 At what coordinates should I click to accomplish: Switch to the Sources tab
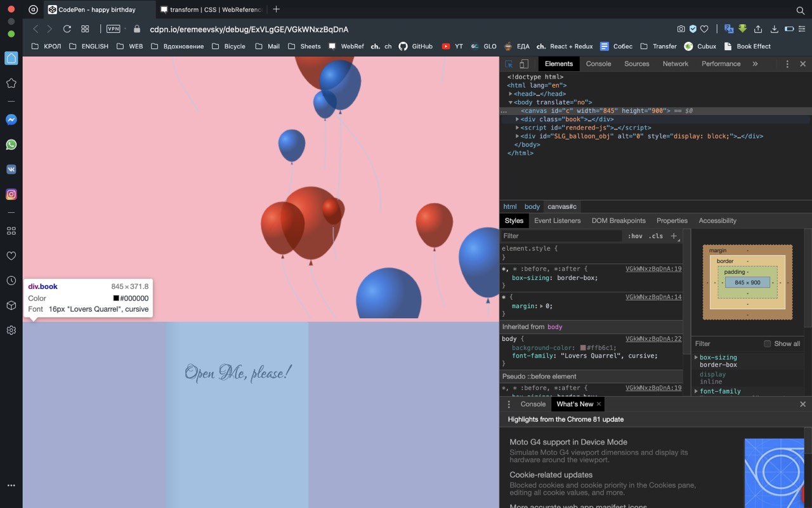[x=637, y=64]
